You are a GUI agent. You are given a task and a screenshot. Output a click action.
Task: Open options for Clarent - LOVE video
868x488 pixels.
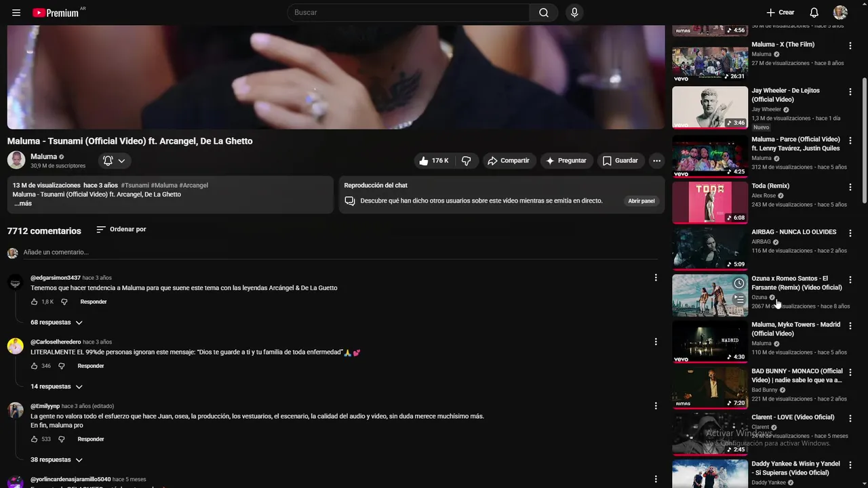[850, 418]
